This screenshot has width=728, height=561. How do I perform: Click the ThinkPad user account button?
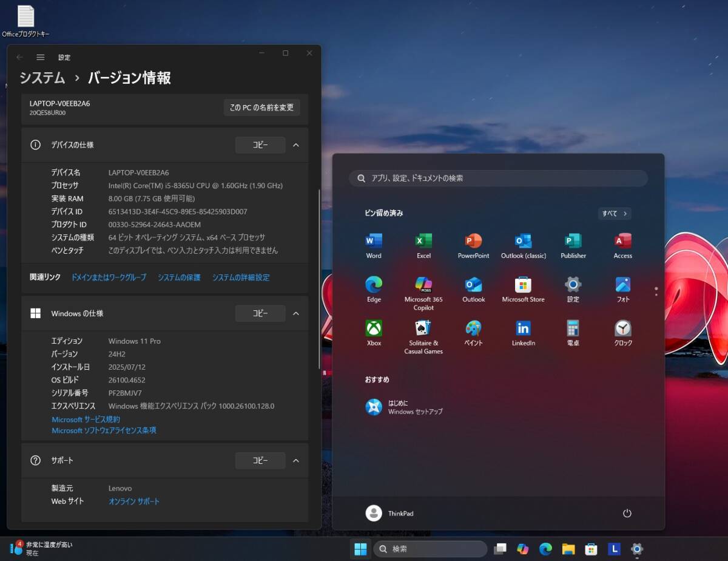point(389,513)
